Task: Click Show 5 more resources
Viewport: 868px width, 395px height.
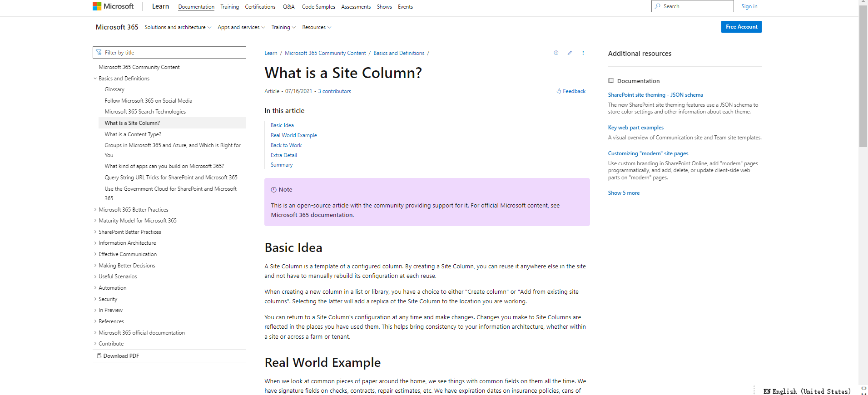Action: click(624, 193)
